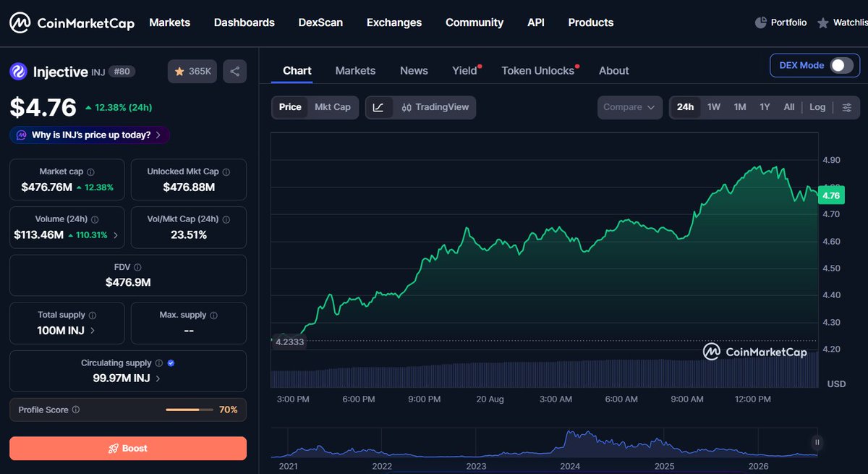Set chart range to 1W

click(714, 107)
